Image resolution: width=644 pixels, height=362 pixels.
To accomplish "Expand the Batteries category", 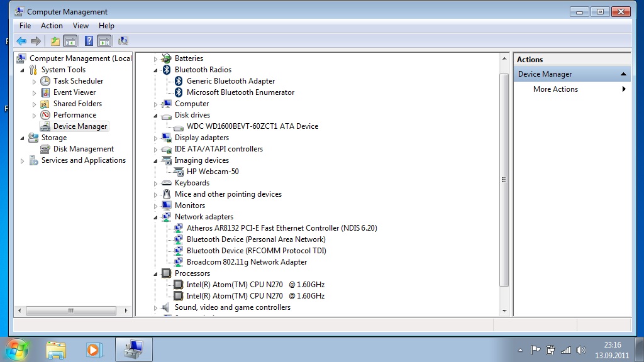I will [155, 59].
